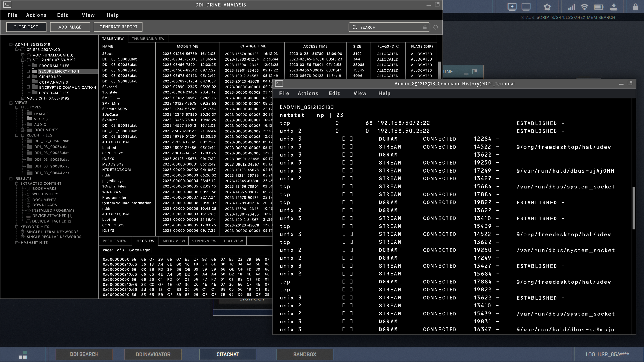Toggle the box beside RESULTS
The height and width of the screenshot is (362, 644).
[x=11, y=179]
